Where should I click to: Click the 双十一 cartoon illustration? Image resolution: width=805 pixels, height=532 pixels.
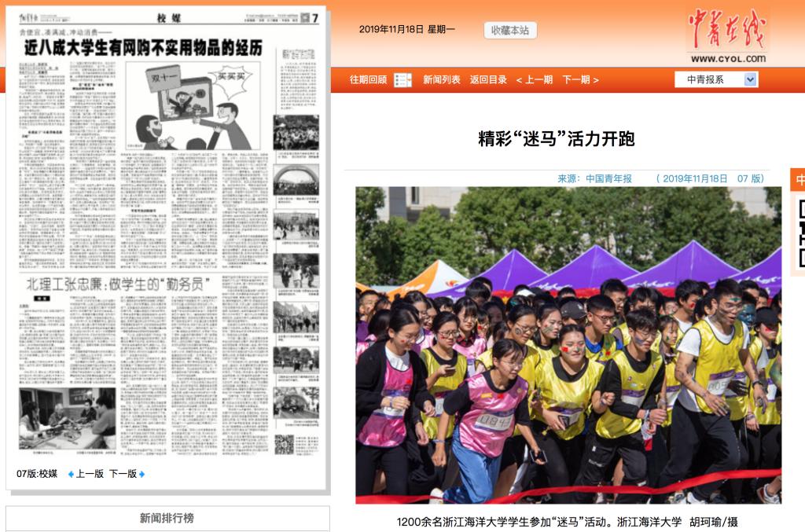pyautogui.click(x=193, y=106)
